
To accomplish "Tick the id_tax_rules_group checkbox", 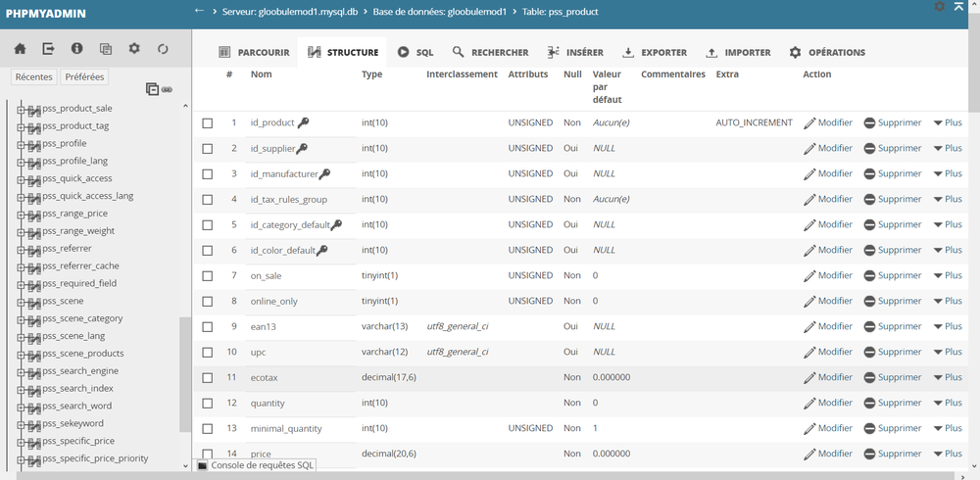I will (208, 200).
